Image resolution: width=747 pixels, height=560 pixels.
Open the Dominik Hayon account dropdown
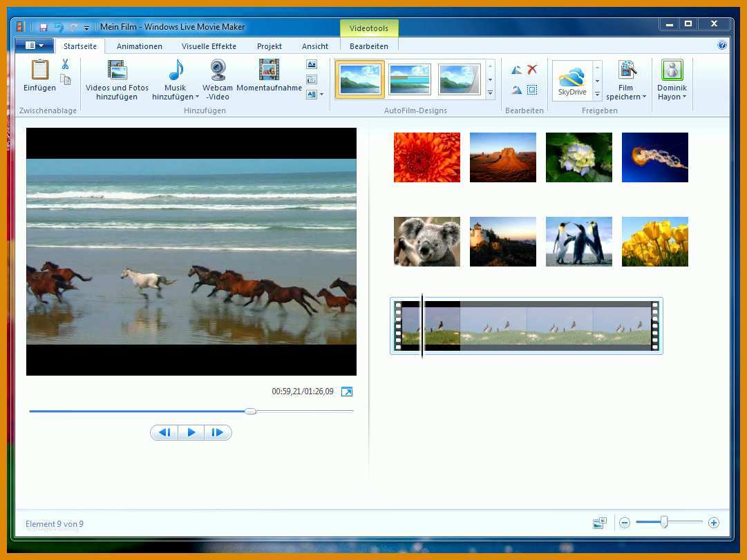pyautogui.click(x=685, y=97)
